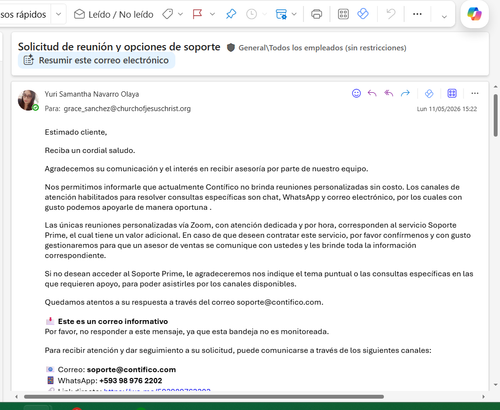Reply to the sender arrow icon
Image resolution: width=500 pixels, height=410 pixels.
pos(372,93)
